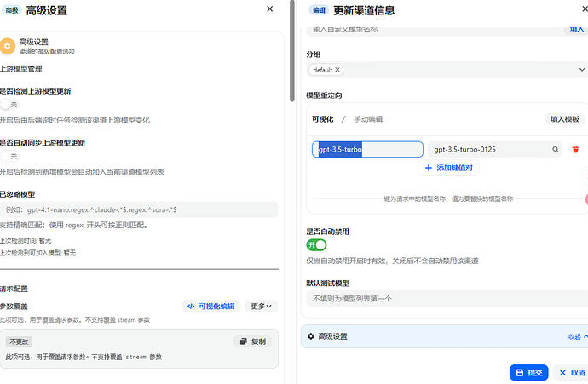Click the custom model name input at top
Image resolution: width=588 pixels, height=384 pixels.
click(x=435, y=30)
